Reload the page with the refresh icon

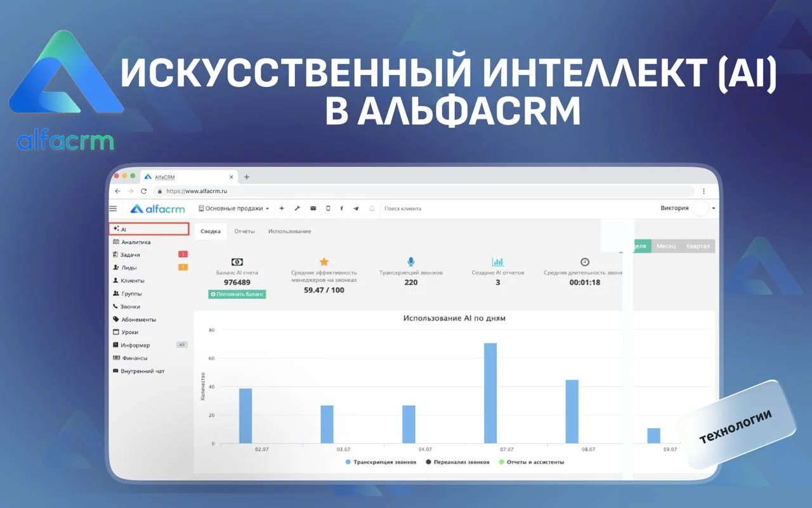[x=144, y=191]
